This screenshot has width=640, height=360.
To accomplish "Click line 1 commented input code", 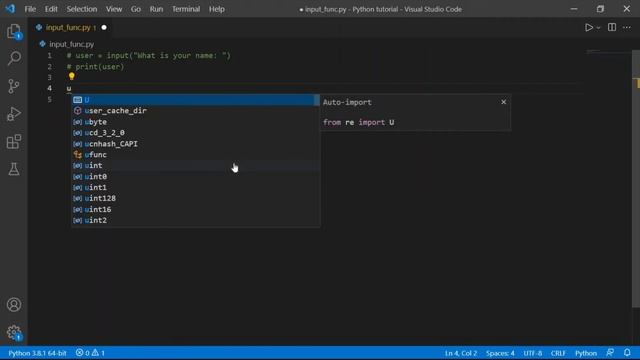I will [x=149, y=56].
